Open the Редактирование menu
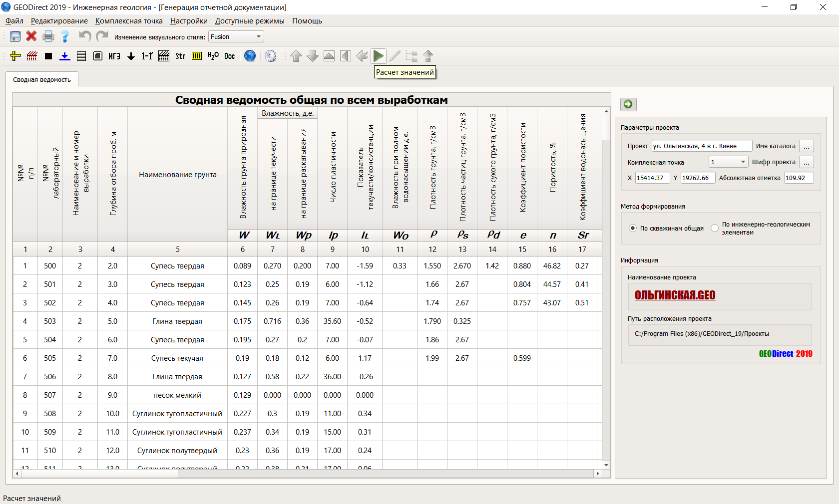Image resolution: width=839 pixels, height=504 pixels. pos(59,21)
